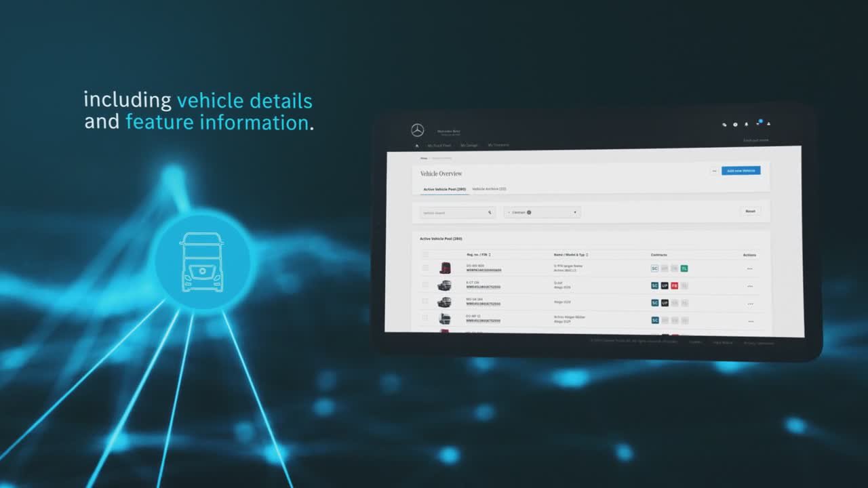Screen dimensions: 868x488
Task: Open the user profile icon
Action: [x=768, y=124]
